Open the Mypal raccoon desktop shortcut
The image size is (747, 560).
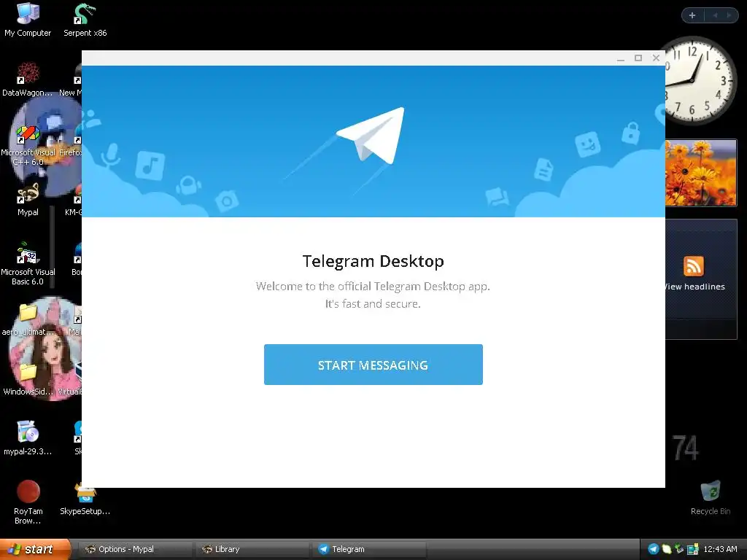pyautogui.click(x=28, y=200)
